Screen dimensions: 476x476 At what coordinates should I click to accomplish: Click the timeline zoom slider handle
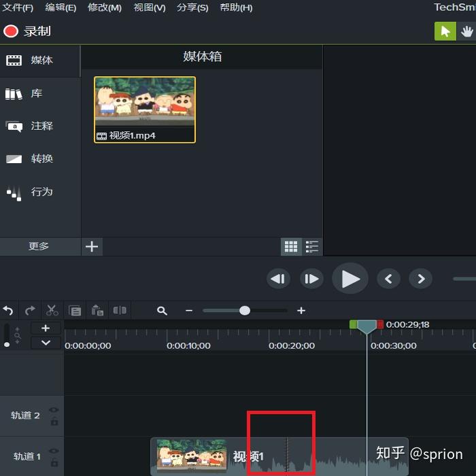(x=244, y=311)
